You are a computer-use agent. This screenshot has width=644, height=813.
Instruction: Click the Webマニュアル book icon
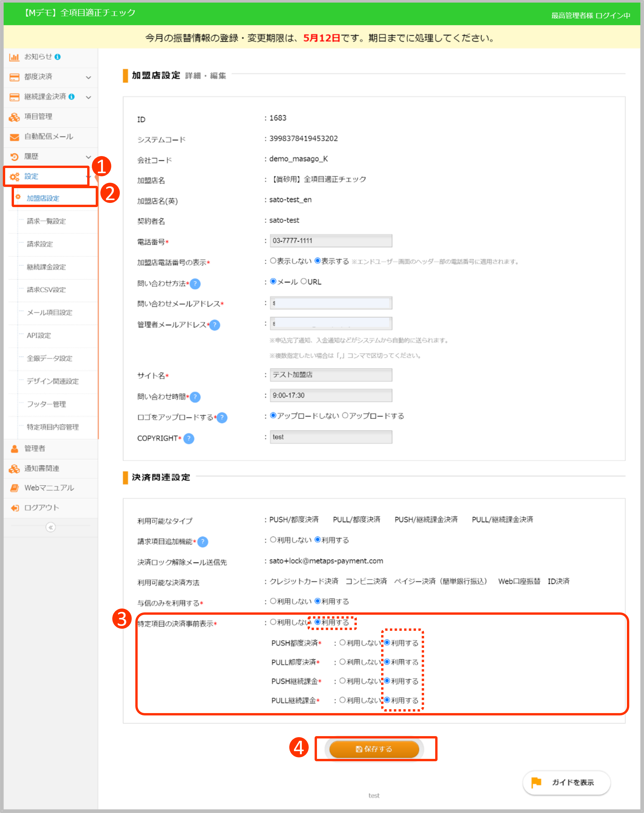(x=14, y=488)
